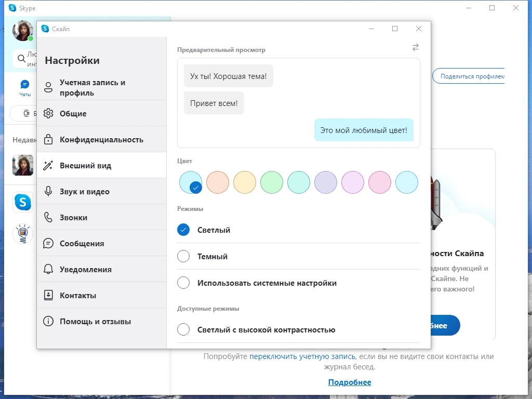Click the Privacy lock icon
The width and height of the screenshot is (532, 399).
[x=48, y=139]
